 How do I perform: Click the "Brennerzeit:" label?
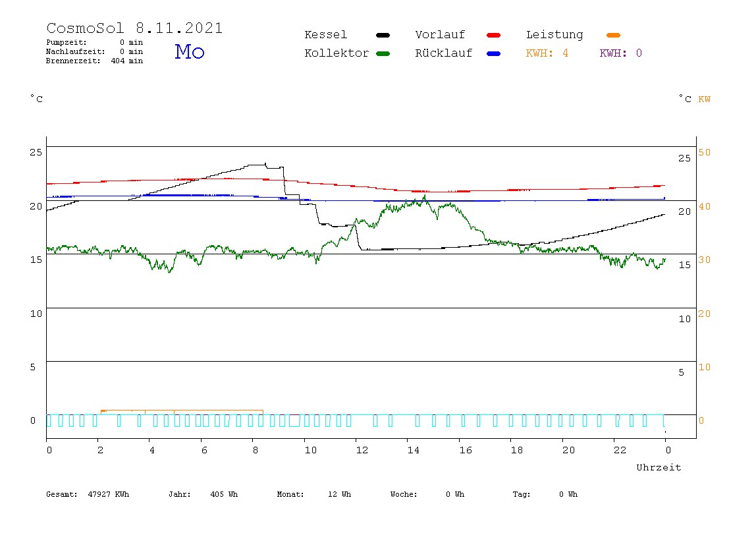[x=73, y=61]
